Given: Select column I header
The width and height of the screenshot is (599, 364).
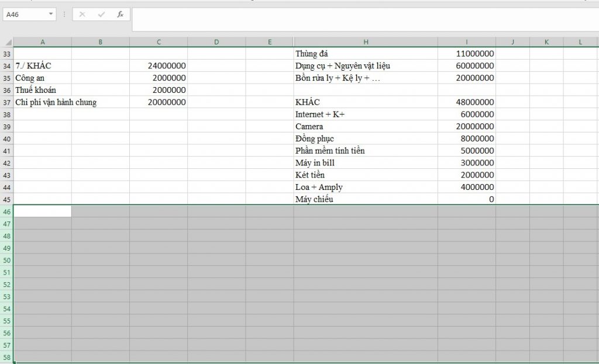Looking at the screenshot, I should coord(467,42).
